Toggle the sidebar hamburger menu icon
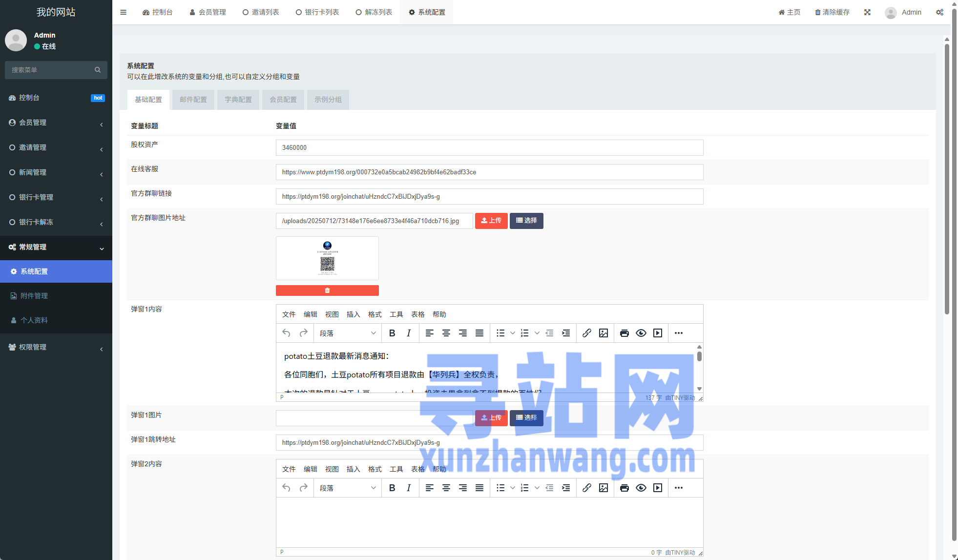The height and width of the screenshot is (560, 958). coord(123,12)
